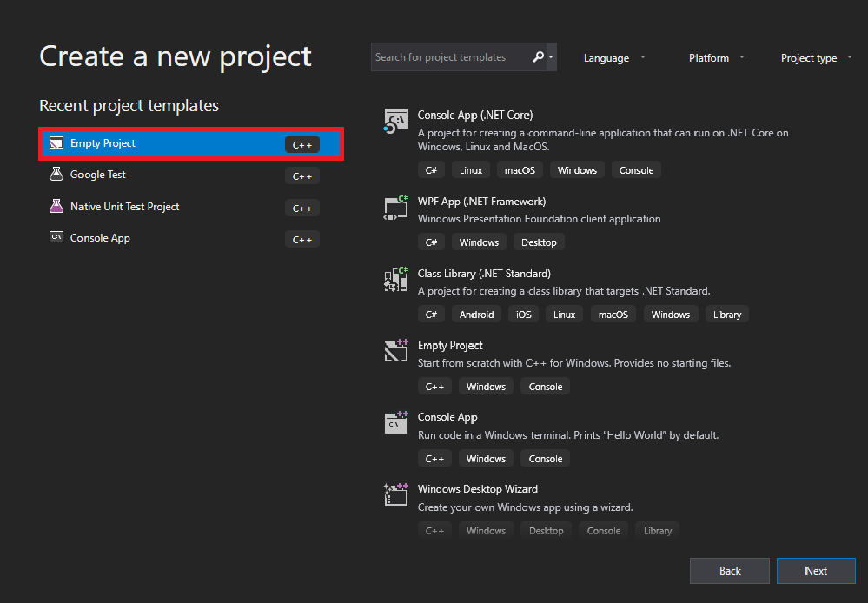Select the Linux tag under Console App (.NET Core)

point(470,169)
